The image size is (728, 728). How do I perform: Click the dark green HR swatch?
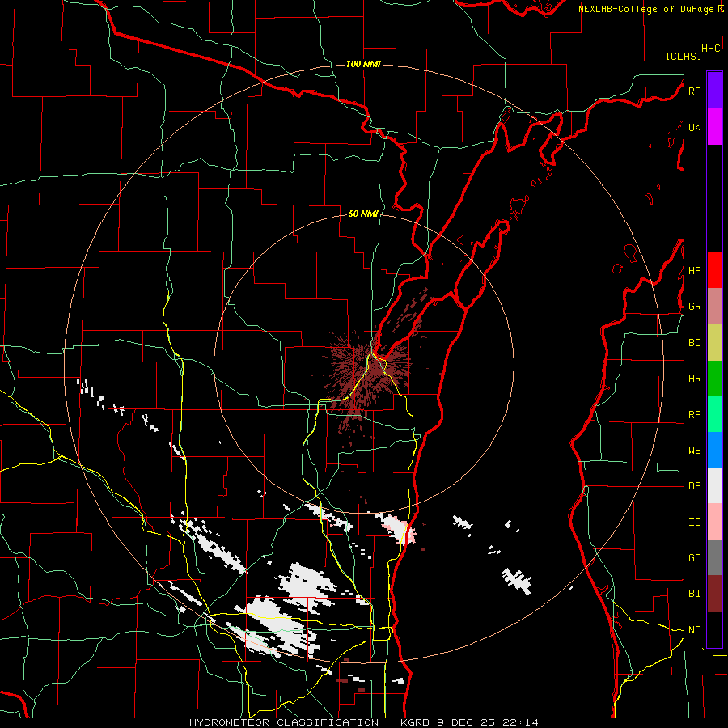coord(714,379)
